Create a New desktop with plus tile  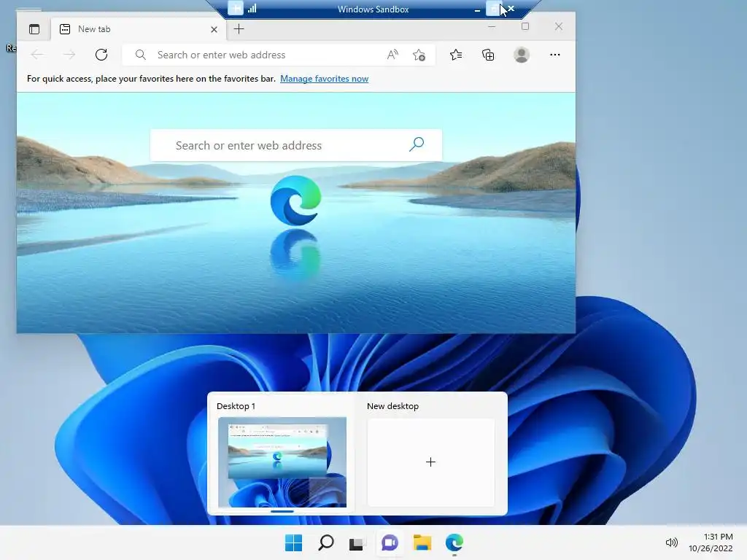[430, 462]
